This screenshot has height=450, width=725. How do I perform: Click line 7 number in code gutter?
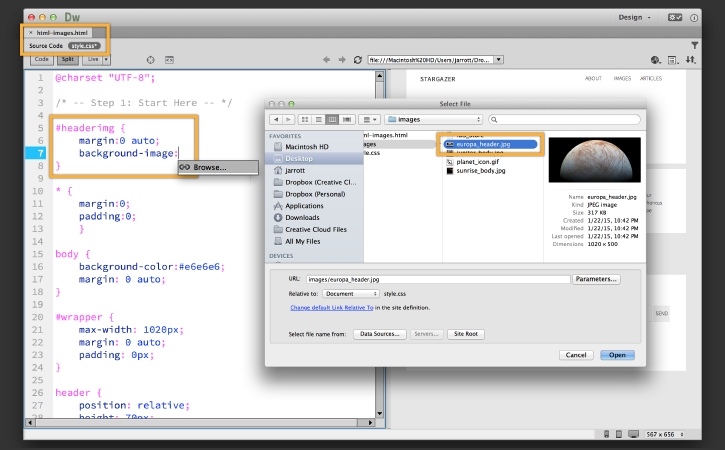(41, 153)
